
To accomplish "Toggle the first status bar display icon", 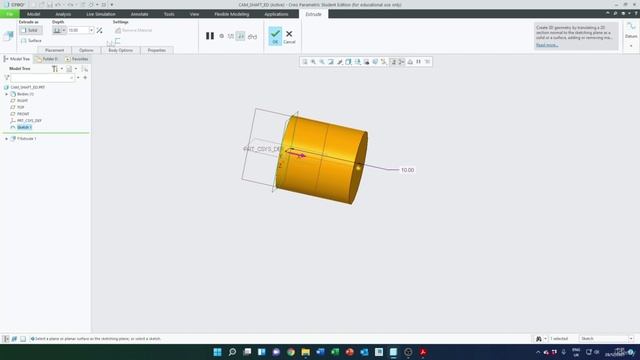I will (6, 339).
